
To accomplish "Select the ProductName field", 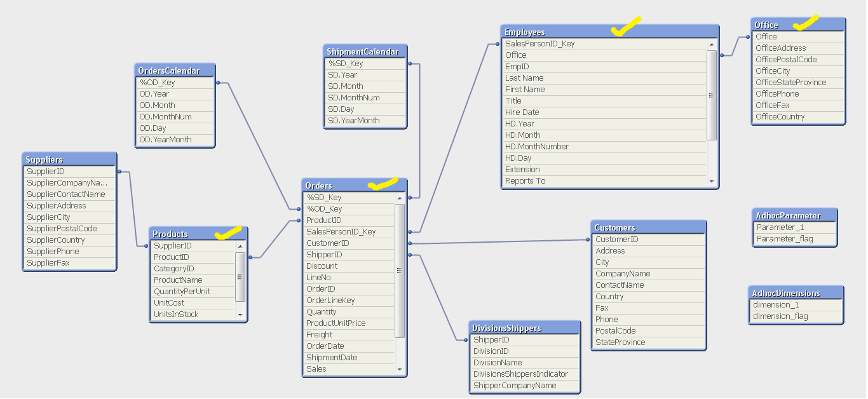I will (193, 280).
